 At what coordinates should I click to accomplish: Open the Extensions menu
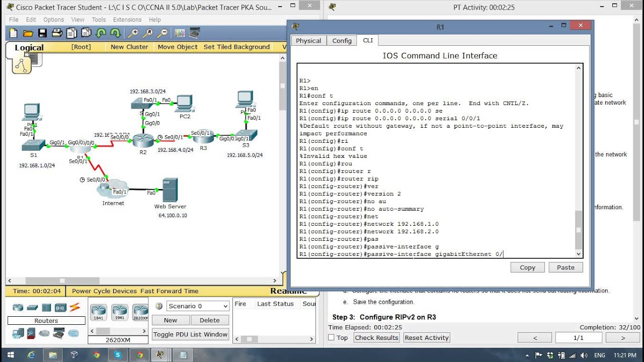tap(127, 20)
